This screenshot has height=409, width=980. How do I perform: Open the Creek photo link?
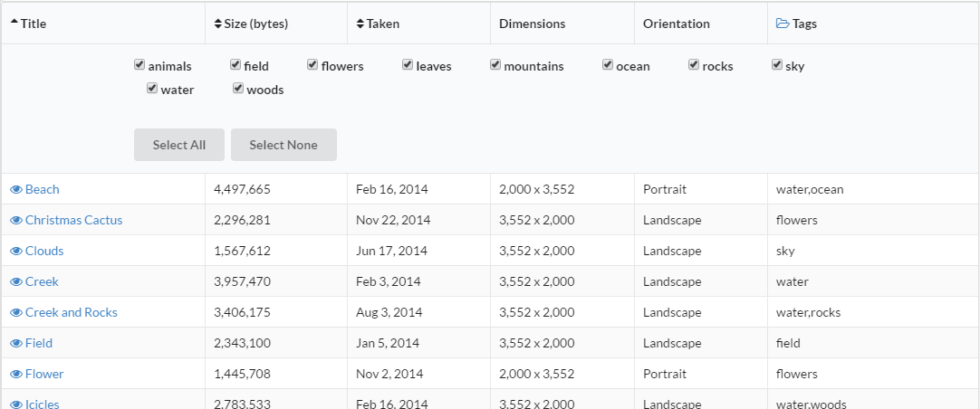click(x=42, y=282)
